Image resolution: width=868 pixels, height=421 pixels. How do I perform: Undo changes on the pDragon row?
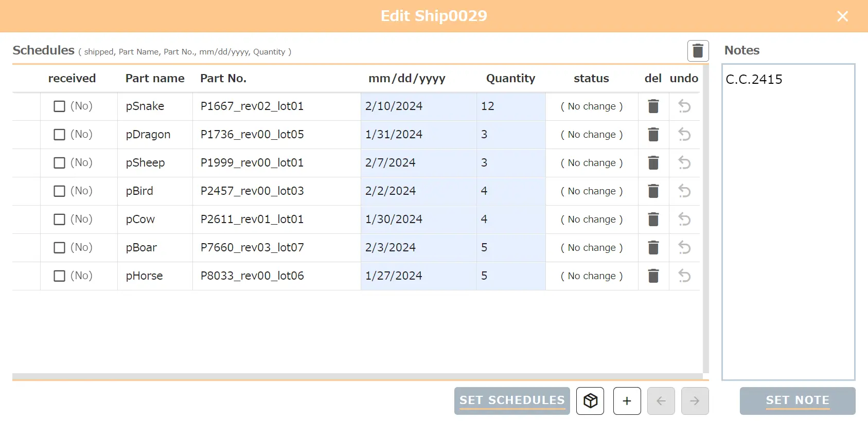coord(684,135)
